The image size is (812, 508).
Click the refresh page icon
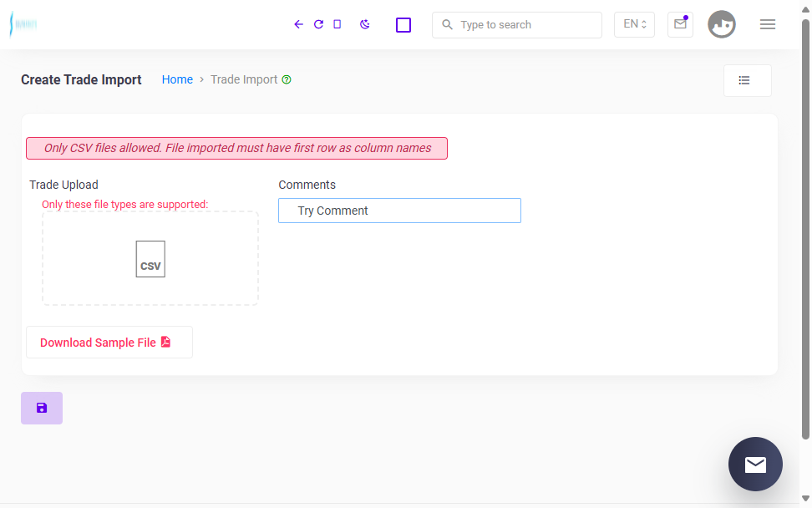pyautogui.click(x=318, y=24)
